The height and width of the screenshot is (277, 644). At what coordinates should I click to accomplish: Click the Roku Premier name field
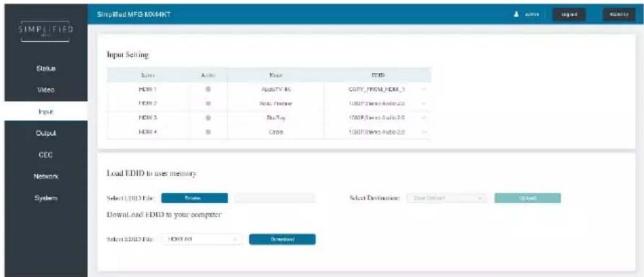click(x=276, y=103)
